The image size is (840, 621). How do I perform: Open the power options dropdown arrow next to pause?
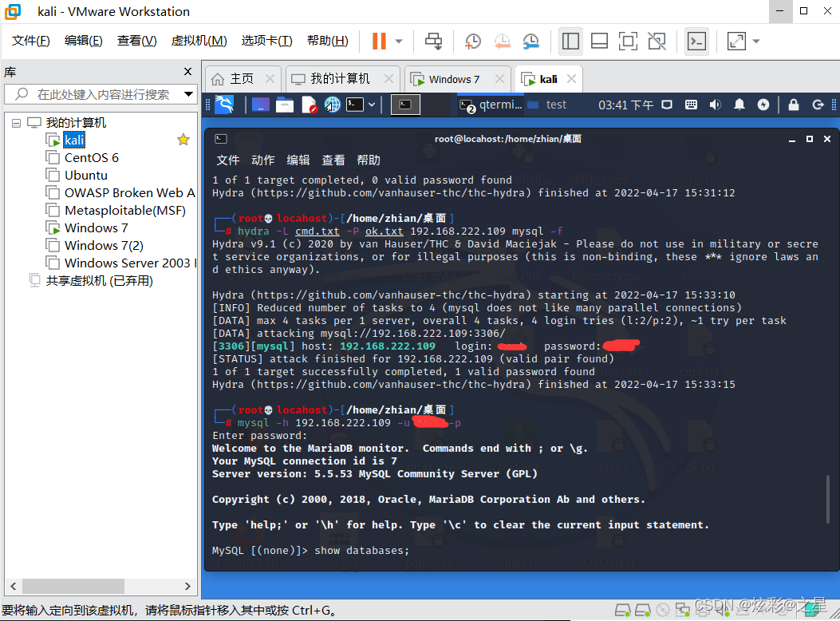pyautogui.click(x=399, y=42)
